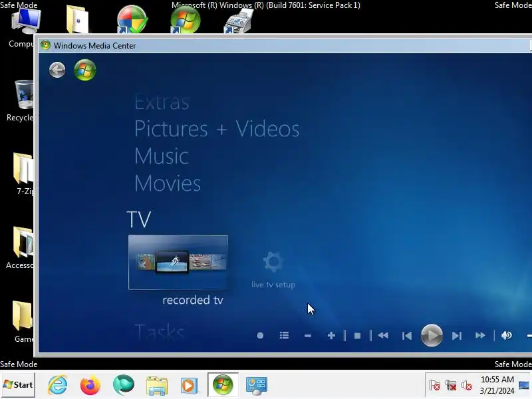
Task: Click the green Media Center start orb
Action: click(x=85, y=70)
